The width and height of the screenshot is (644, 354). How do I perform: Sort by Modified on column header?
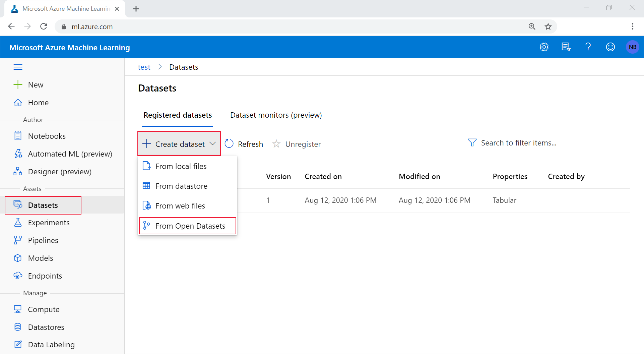tap(420, 177)
